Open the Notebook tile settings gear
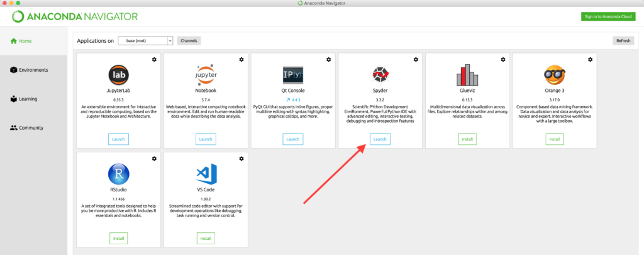Image resolution: width=644 pixels, height=255 pixels. pos(241,60)
